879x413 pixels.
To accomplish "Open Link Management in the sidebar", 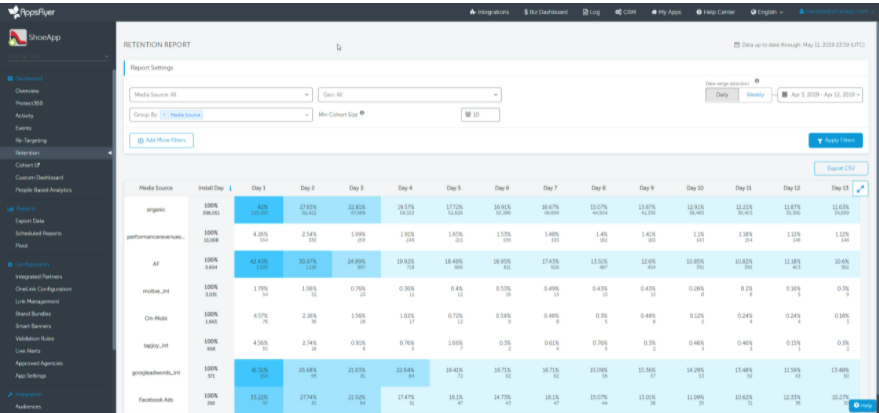I will (37, 301).
